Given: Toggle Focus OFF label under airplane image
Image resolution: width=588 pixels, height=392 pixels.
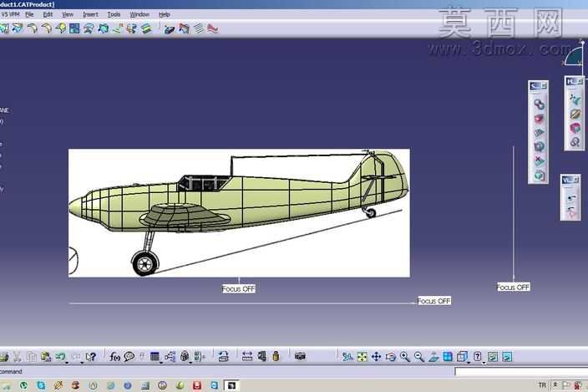Looking at the screenshot, I should [238, 289].
